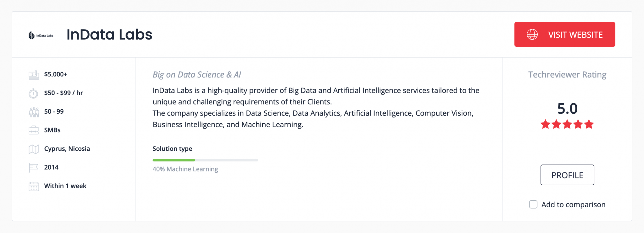This screenshot has height=233, width=644.
Task: Click the fifth star in the rating
Action: tap(589, 125)
